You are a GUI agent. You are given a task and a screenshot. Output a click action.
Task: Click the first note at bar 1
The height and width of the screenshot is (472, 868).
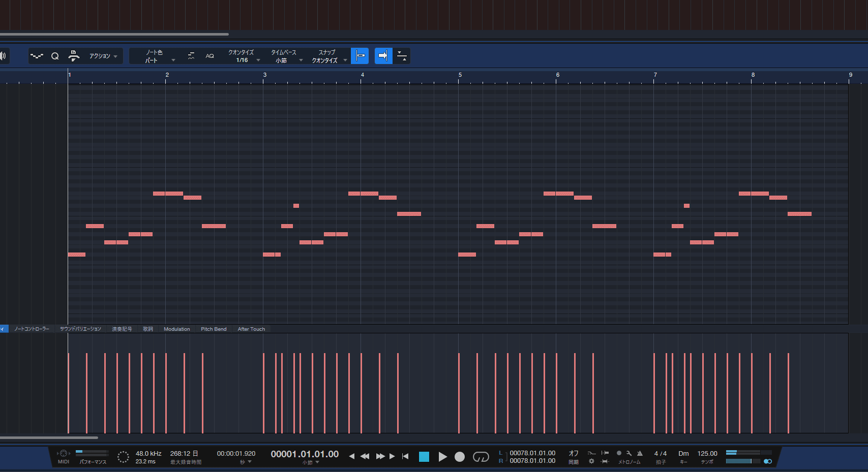coord(77,255)
